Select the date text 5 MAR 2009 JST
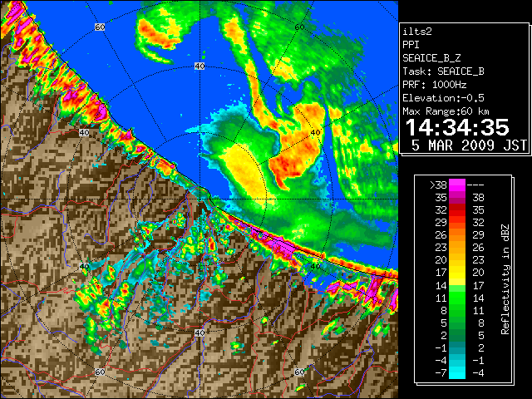The width and height of the screenshot is (532, 399). (469, 145)
